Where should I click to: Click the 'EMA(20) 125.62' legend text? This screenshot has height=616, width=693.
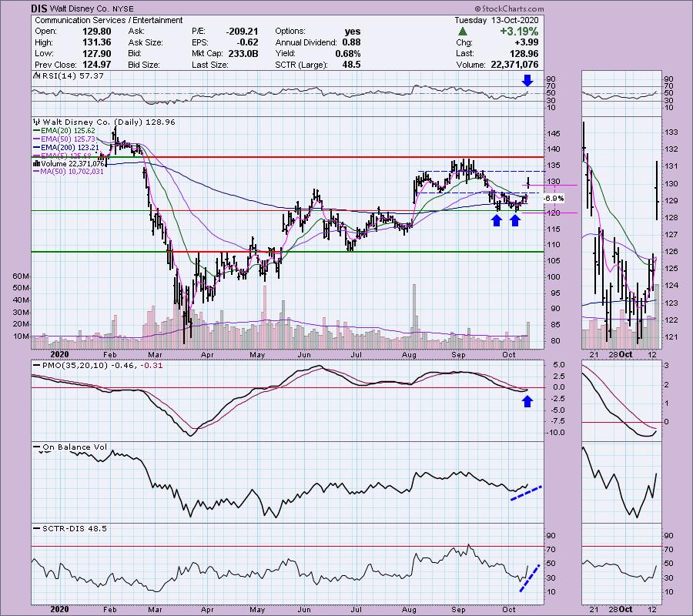pos(68,131)
